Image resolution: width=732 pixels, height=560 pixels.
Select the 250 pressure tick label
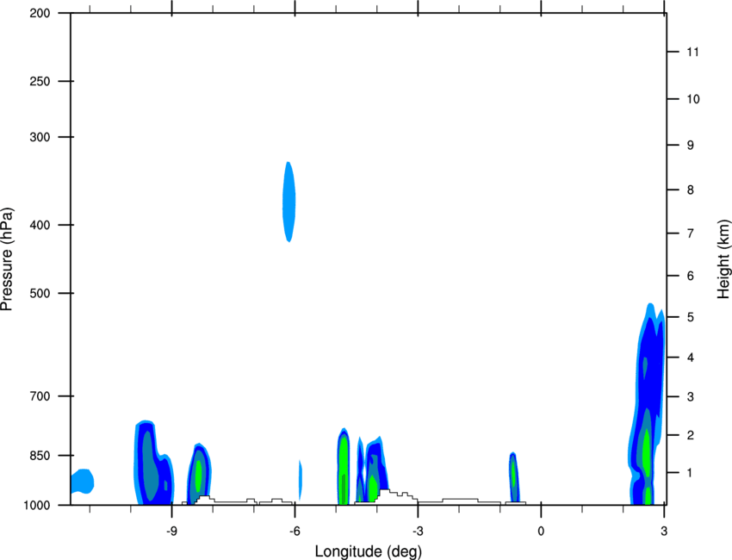pos(40,81)
